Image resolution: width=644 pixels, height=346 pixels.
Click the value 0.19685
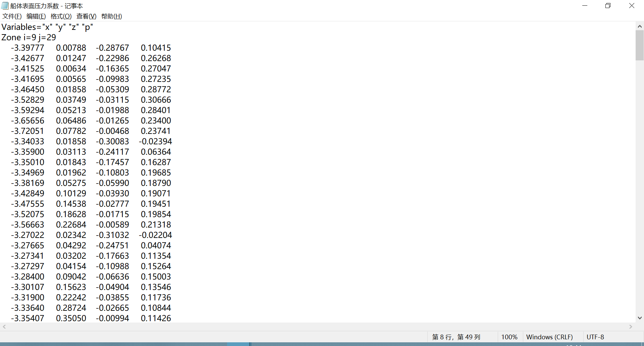156,173
